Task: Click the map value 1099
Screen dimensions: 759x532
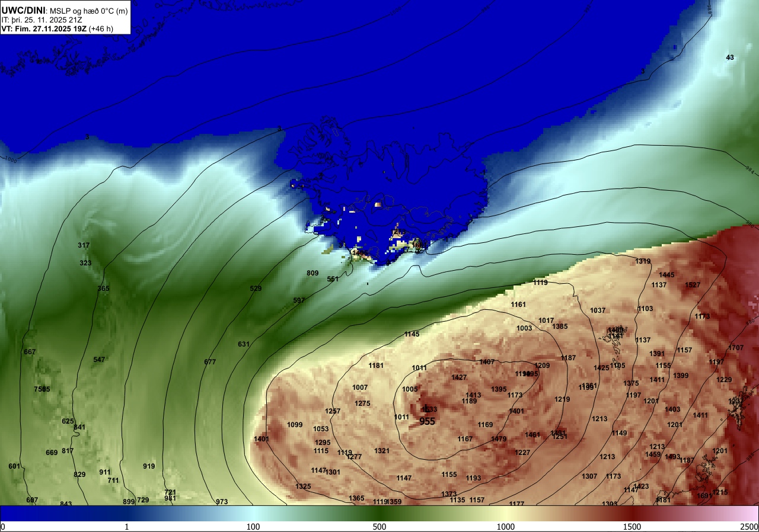Action: 295,425
